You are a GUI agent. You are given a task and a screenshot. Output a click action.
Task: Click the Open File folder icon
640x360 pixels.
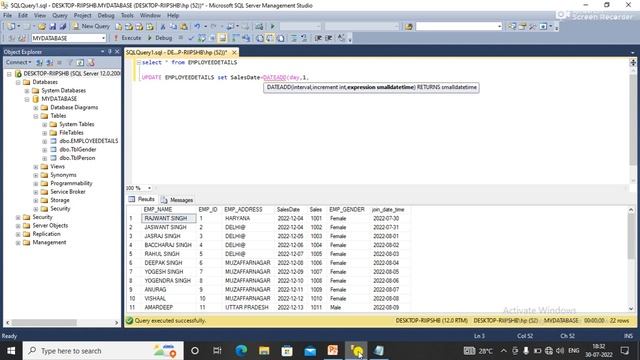pyautogui.click(x=42, y=27)
